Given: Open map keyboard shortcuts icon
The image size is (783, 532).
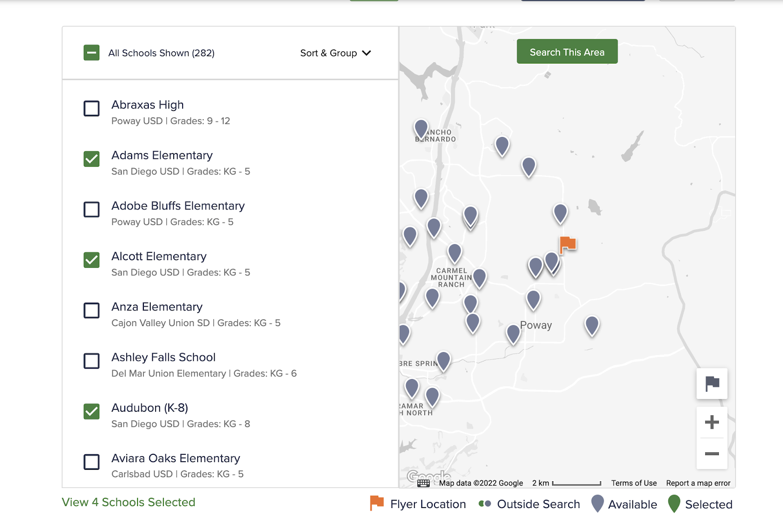Looking at the screenshot, I should click(x=423, y=483).
